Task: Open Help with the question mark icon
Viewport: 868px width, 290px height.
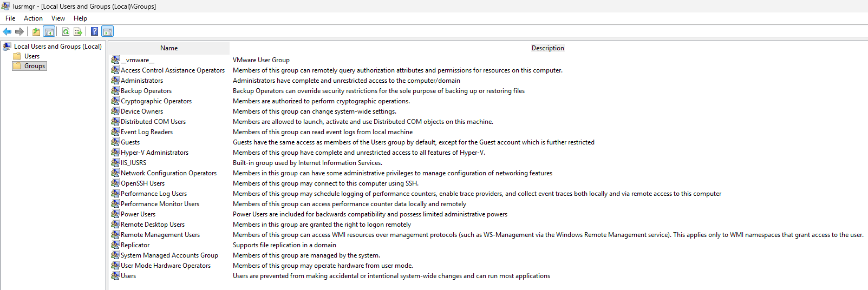Action: tap(94, 31)
